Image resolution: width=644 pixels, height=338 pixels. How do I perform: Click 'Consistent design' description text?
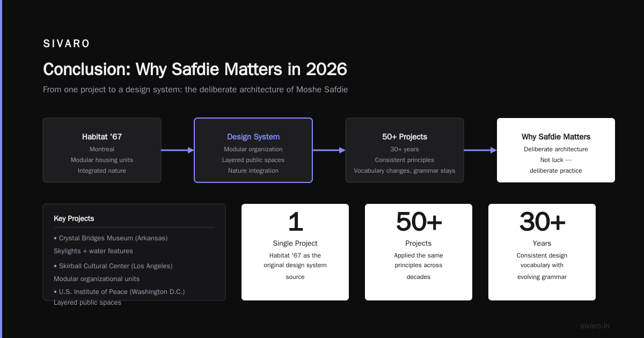tap(542, 255)
